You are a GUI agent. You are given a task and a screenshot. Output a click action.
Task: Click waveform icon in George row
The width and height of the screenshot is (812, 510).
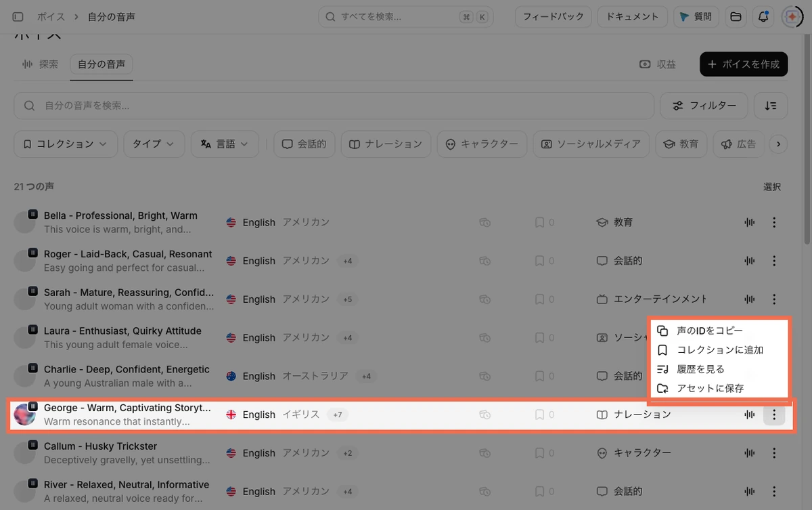tap(749, 415)
